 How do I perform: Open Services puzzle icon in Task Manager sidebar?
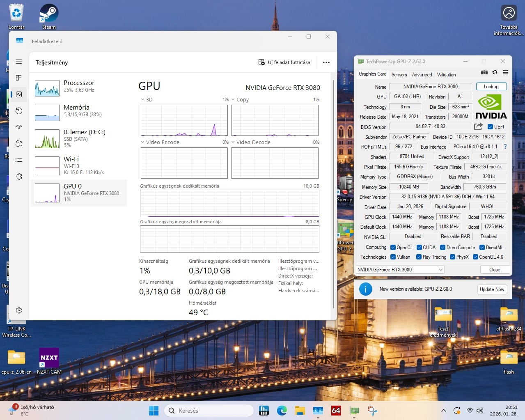coord(19,177)
